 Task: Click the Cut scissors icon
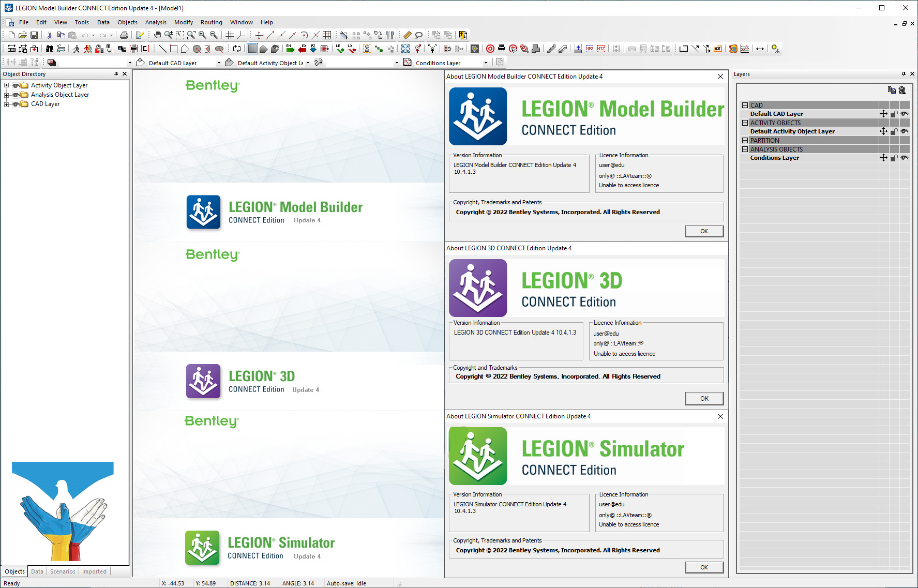coord(50,35)
